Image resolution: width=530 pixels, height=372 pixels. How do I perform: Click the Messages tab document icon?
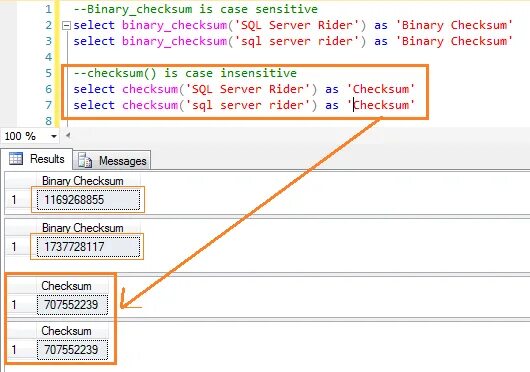pos(85,160)
